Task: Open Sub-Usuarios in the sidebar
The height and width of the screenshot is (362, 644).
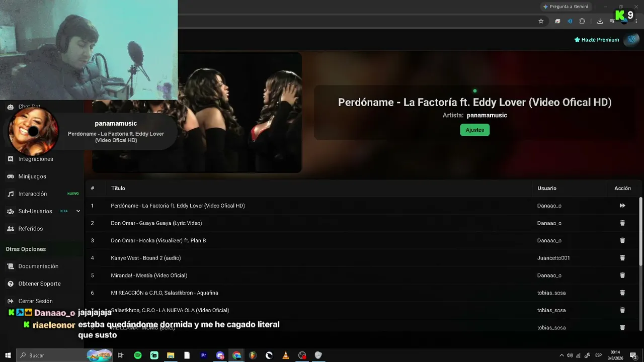Action: (35, 211)
